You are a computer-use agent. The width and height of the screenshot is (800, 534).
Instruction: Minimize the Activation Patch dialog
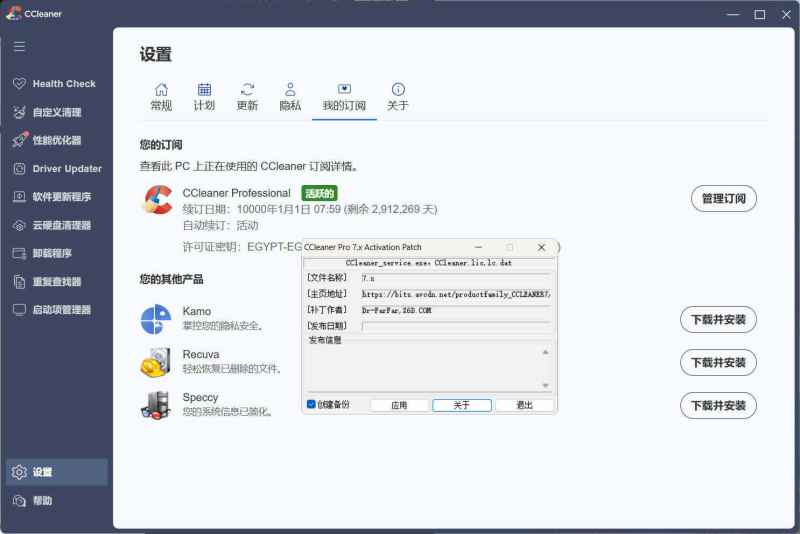click(478, 247)
